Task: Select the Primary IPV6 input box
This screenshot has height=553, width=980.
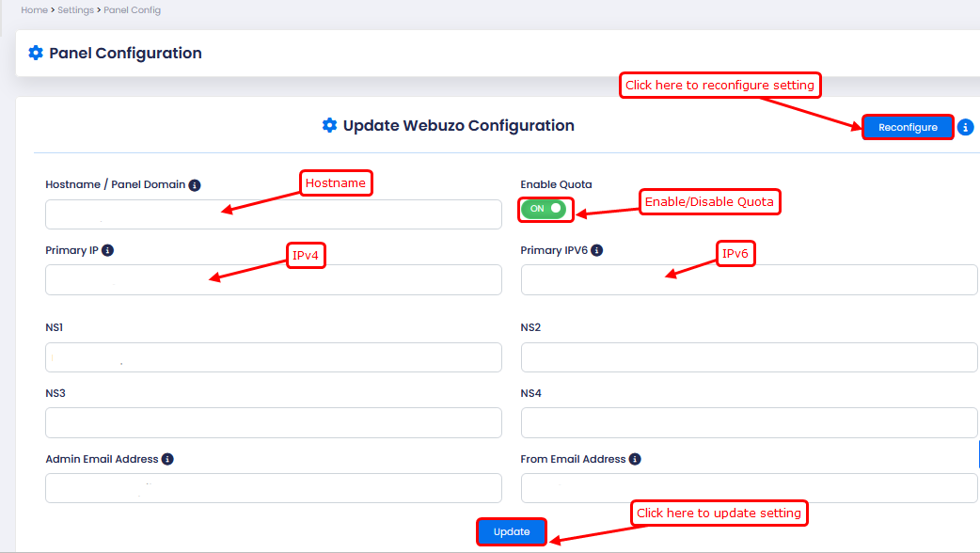Action: point(749,280)
